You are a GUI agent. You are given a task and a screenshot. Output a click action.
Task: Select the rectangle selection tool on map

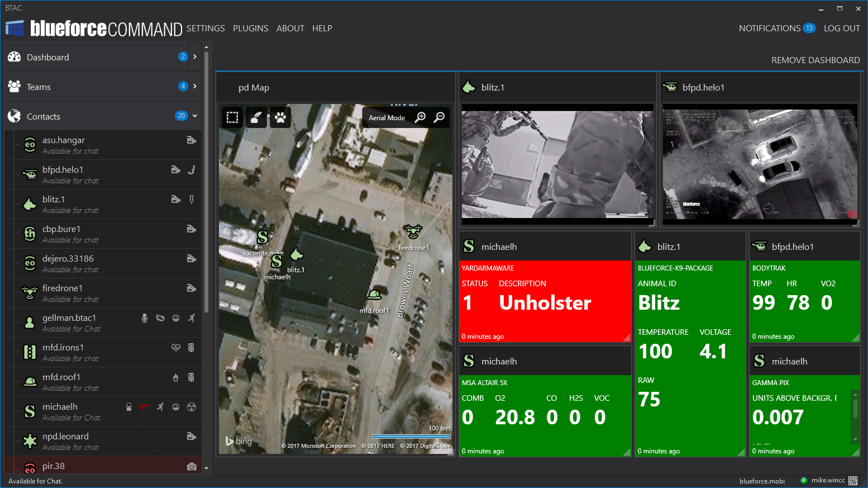[x=232, y=117]
